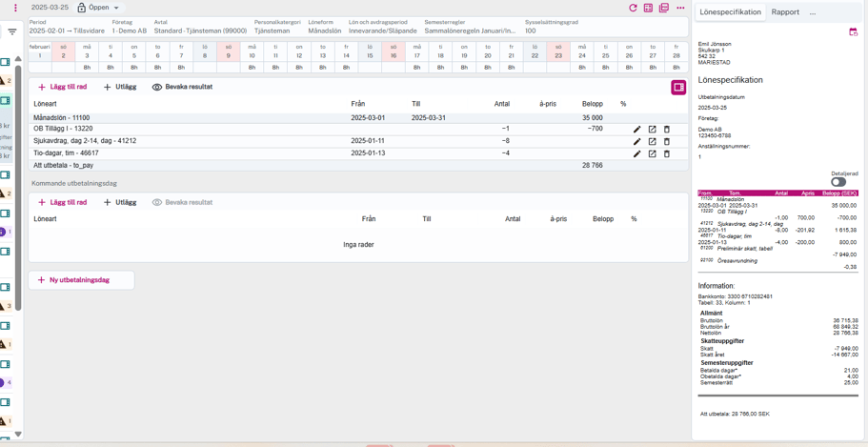868x447 pixels.
Task: Click calendar icon in payslip panel
Action: coord(853,32)
